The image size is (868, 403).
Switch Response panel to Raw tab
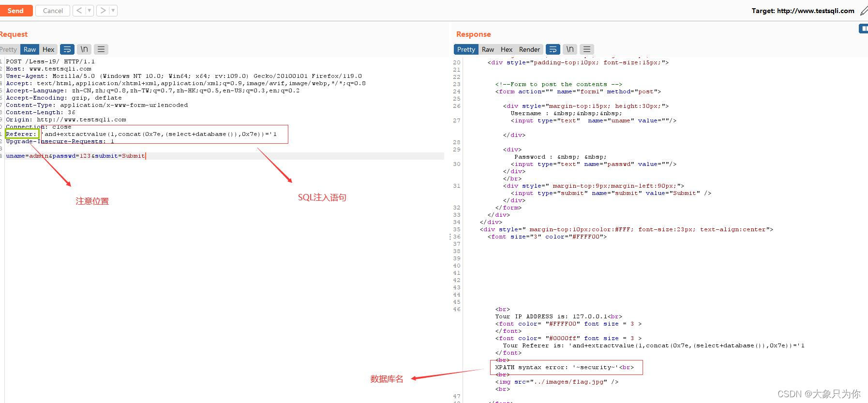click(488, 49)
